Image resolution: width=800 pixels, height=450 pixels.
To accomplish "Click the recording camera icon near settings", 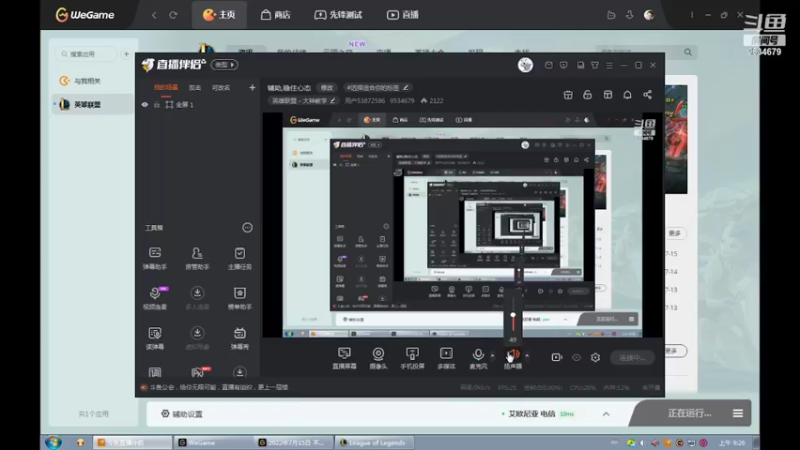I will coord(557,358).
